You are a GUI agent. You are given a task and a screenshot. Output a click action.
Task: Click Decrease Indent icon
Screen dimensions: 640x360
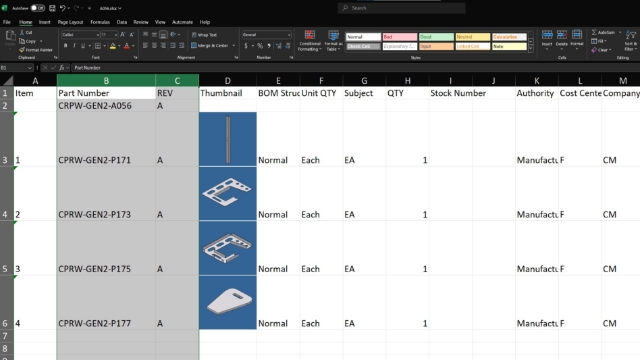tap(173, 46)
